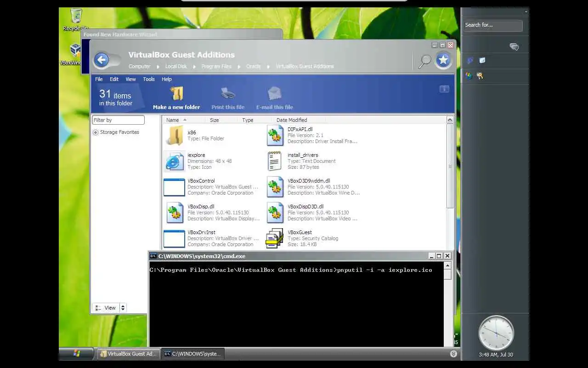Click the keys icon in the sidebar

(480, 76)
